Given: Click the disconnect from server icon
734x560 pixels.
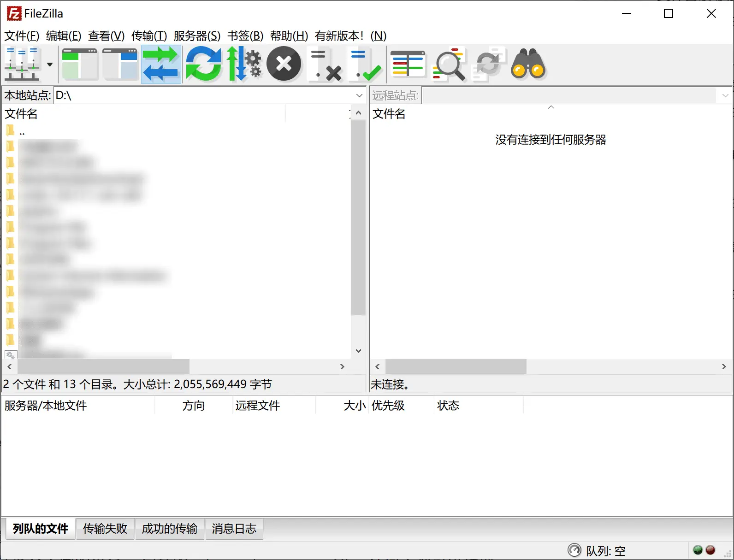Looking at the screenshot, I should click(326, 64).
